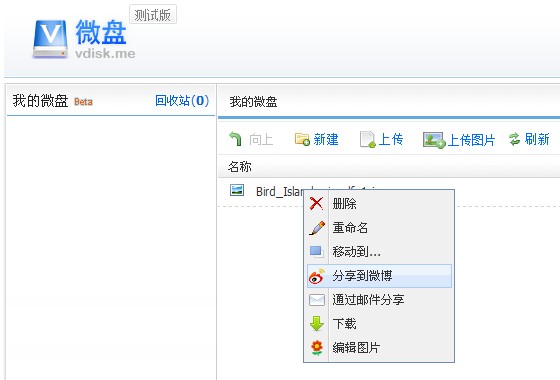Click the 新建 (New) text link
Viewport: 560px width, 380px height.
click(x=326, y=139)
